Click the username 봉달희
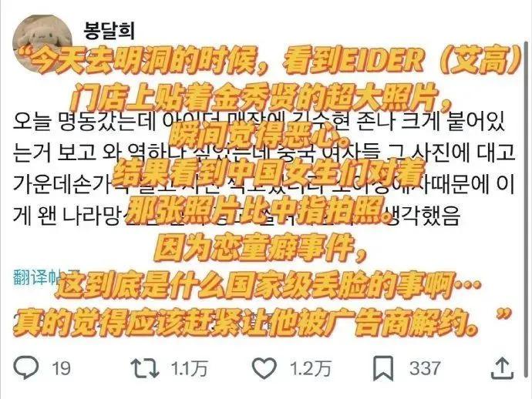The image size is (532, 399). click(x=109, y=31)
